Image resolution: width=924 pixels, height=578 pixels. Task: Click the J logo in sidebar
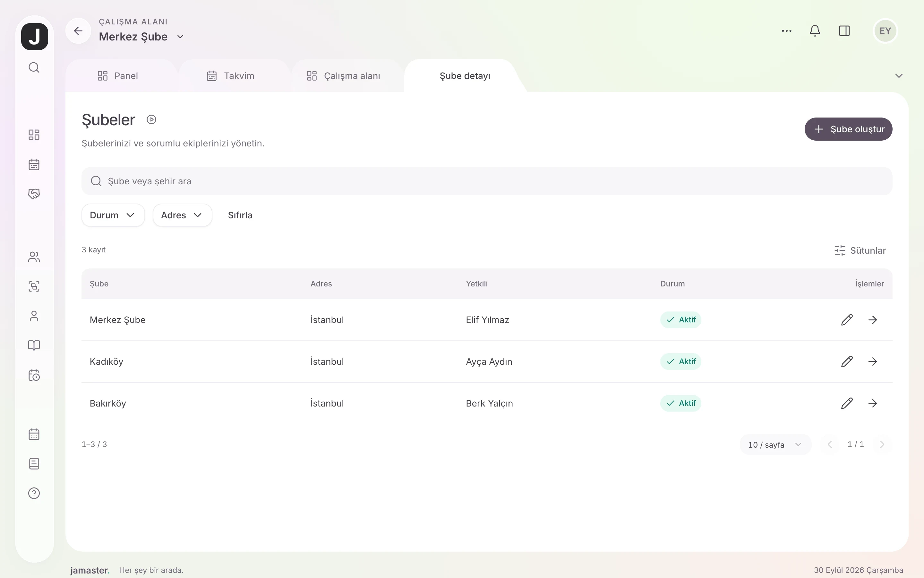pyautogui.click(x=34, y=36)
